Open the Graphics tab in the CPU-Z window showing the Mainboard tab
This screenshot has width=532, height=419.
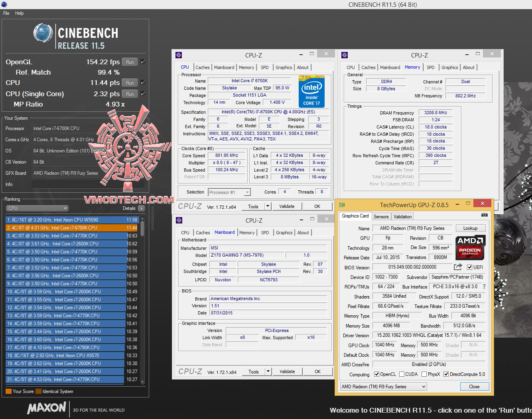click(x=284, y=233)
